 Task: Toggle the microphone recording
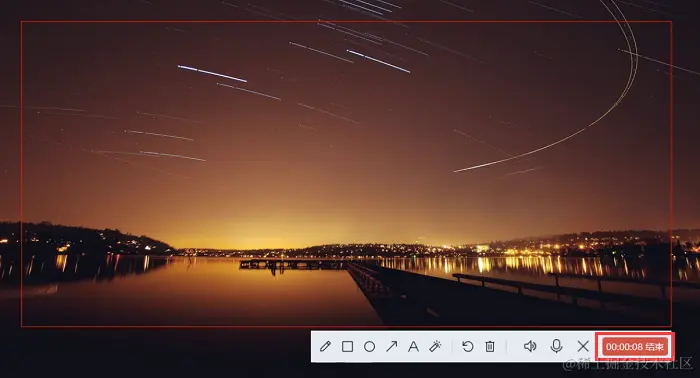click(556, 346)
